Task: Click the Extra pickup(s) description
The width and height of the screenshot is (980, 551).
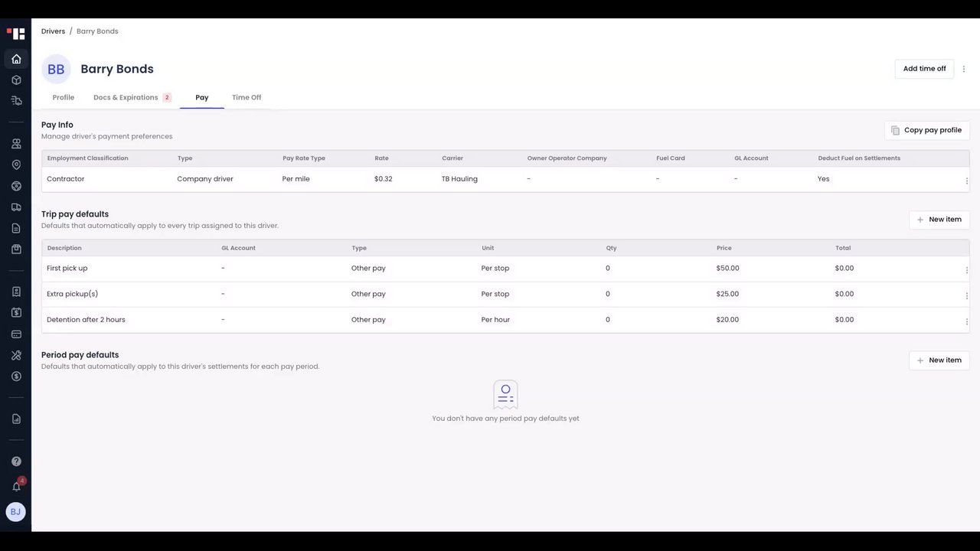Action: click(x=73, y=294)
